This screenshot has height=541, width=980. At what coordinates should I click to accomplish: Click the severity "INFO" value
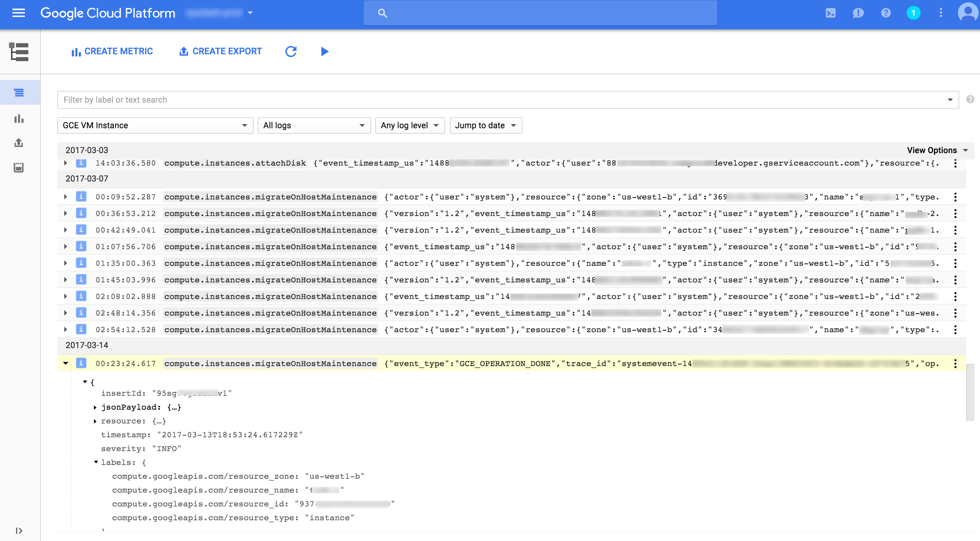click(167, 449)
